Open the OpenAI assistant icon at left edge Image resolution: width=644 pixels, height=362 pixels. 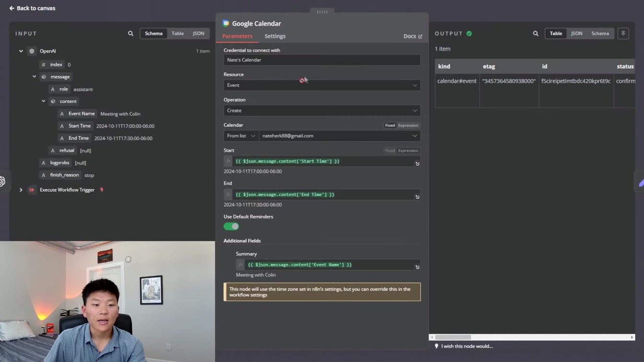pos(2,181)
